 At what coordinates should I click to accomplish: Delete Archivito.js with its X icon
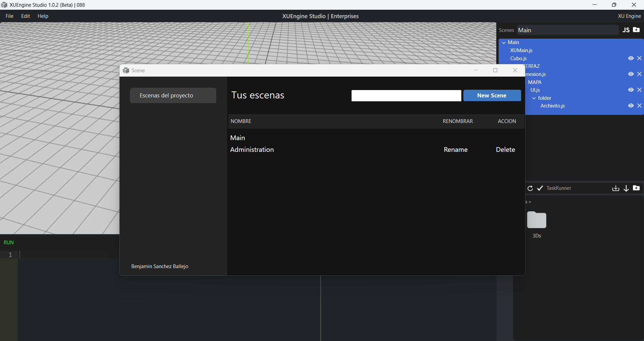[639, 106]
